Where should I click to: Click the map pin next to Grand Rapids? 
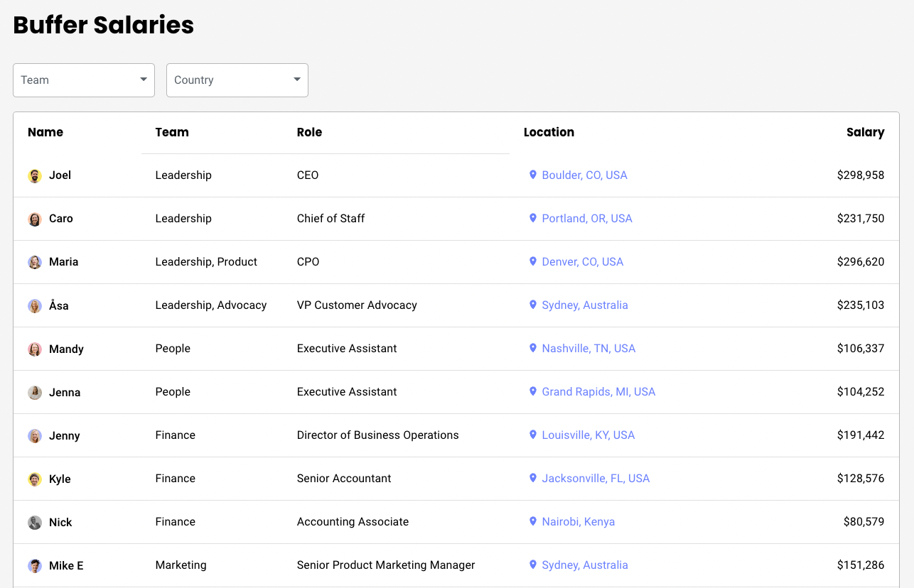click(x=533, y=391)
